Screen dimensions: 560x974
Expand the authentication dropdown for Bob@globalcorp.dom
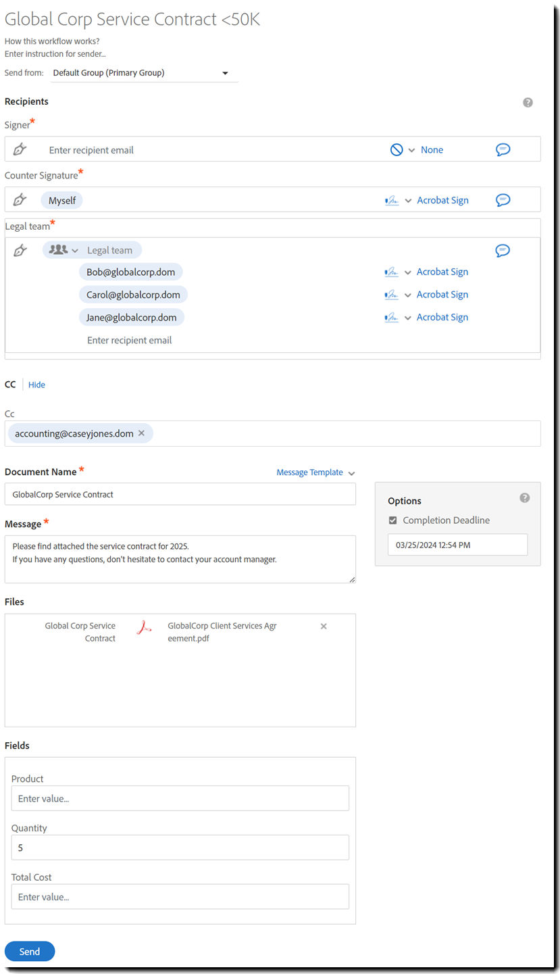tap(407, 272)
